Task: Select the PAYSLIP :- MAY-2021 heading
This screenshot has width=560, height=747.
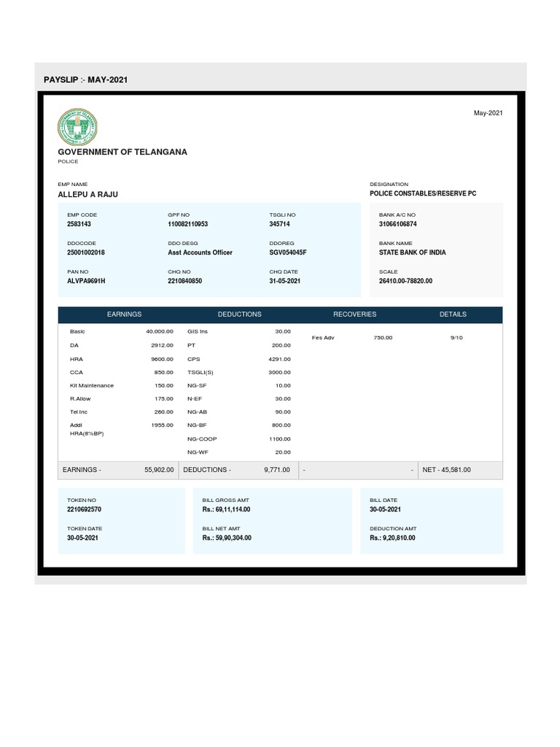Action: click(x=86, y=80)
